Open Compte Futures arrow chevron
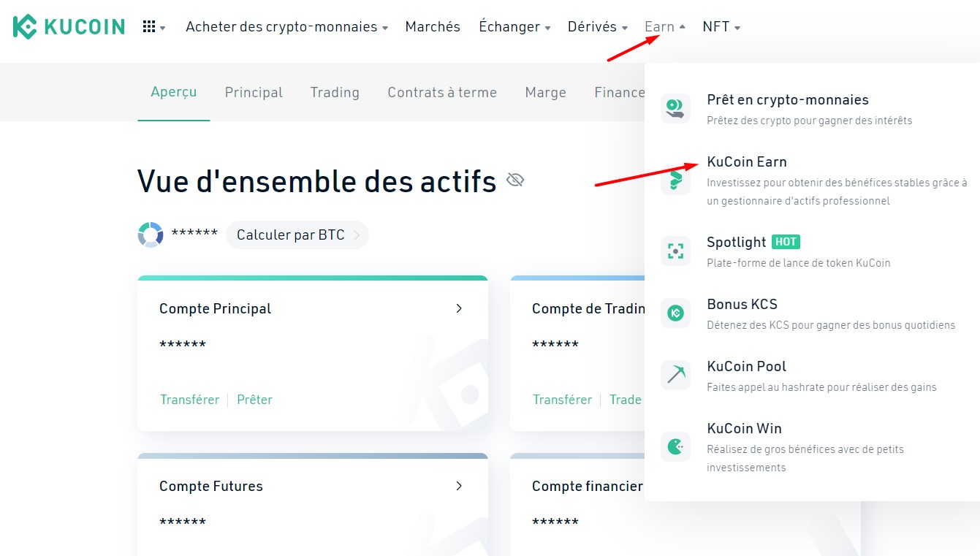 pyautogui.click(x=459, y=486)
